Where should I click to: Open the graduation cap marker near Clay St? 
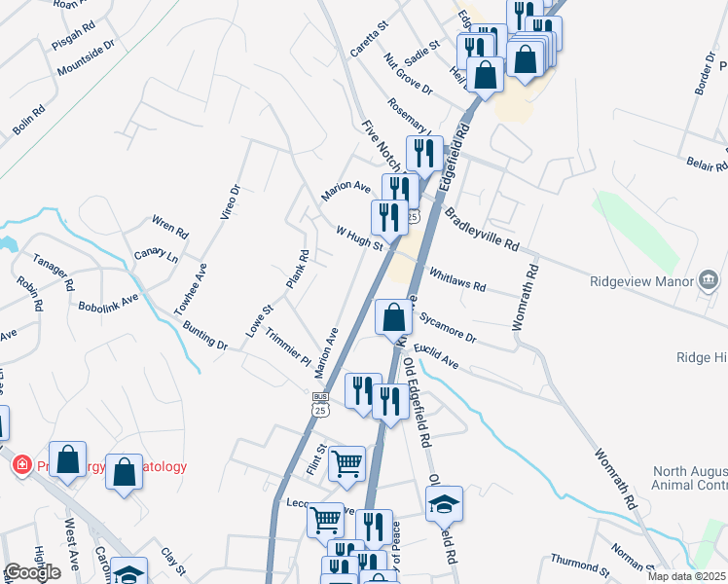[128, 572]
